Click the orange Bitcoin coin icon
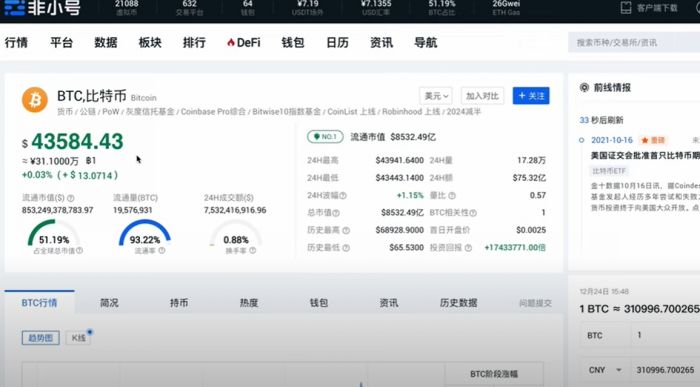Image resolution: width=700 pixels, height=387 pixels. (x=35, y=100)
